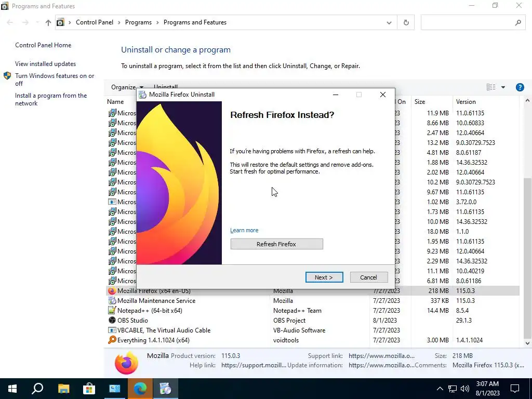Click the Mozilla Maintenance Service icon

pyautogui.click(x=112, y=301)
